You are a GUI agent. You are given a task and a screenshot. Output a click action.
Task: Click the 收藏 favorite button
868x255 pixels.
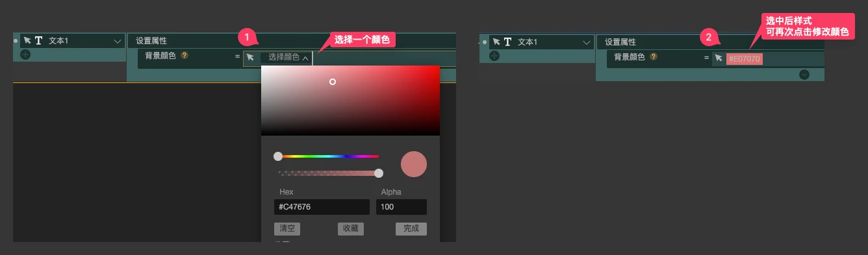(351, 228)
